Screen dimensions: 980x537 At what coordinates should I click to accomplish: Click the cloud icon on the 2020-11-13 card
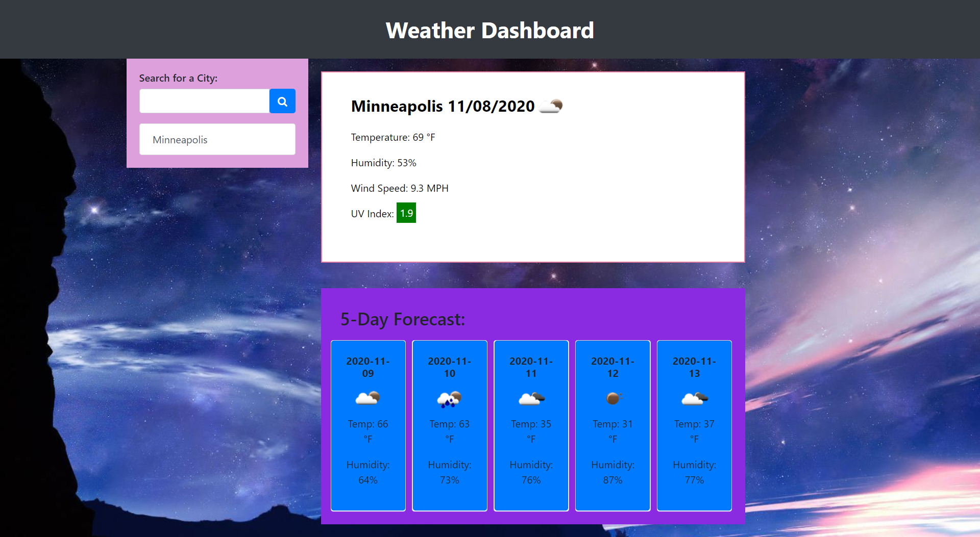(694, 398)
